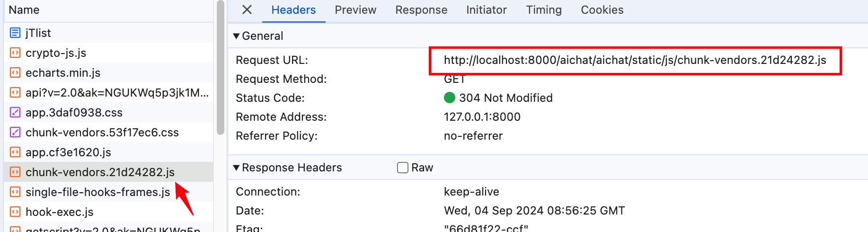Select the api?v=2.0&ak request entry
Screen dimensions: 868x232
[117, 93]
